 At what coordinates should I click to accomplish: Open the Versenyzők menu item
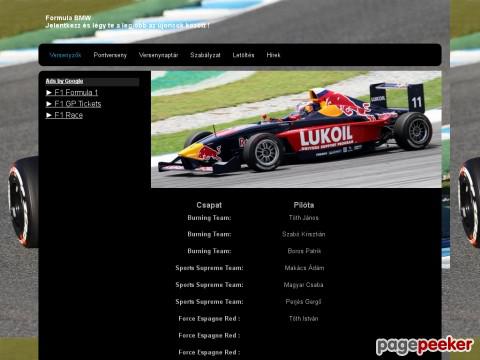pyautogui.click(x=65, y=55)
